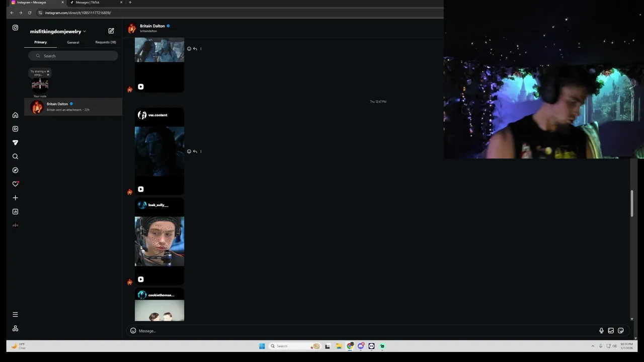Reply to the ves.content reel

195,151
